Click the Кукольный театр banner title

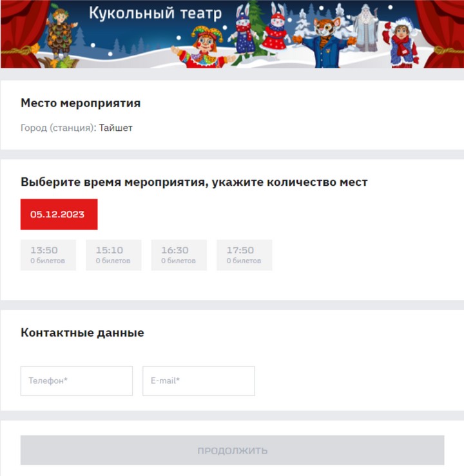155,14
